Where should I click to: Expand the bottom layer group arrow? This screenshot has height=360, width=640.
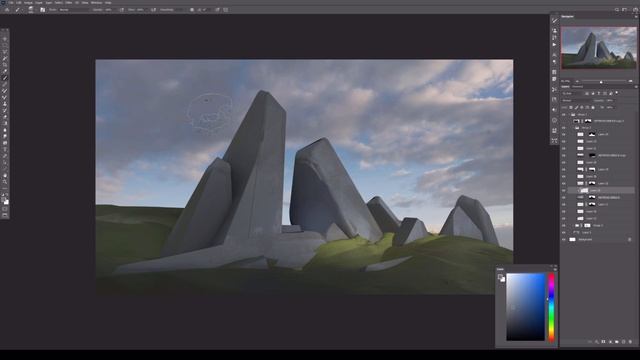tap(573, 225)
